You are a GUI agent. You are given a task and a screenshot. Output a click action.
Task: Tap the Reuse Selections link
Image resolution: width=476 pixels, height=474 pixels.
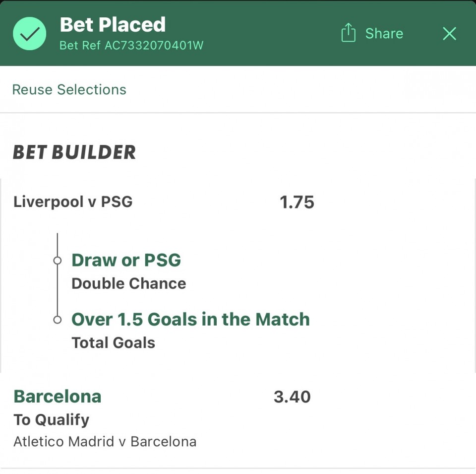pos(69,89)
